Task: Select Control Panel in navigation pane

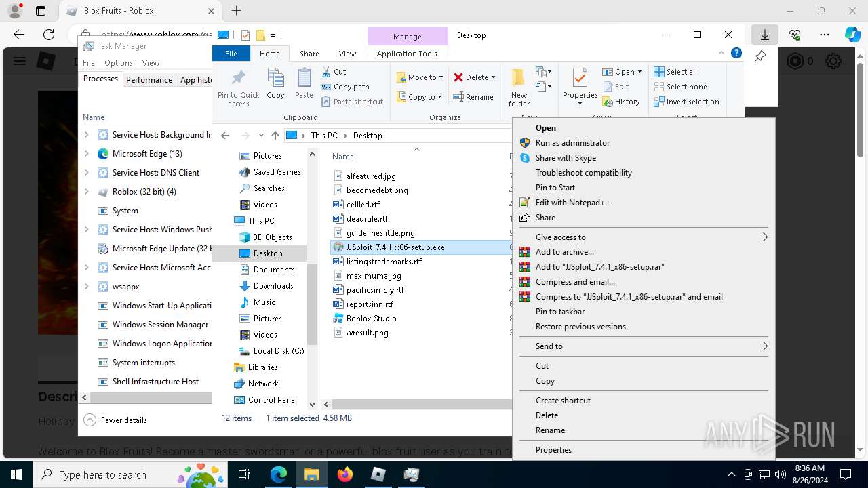Action: 265,400
